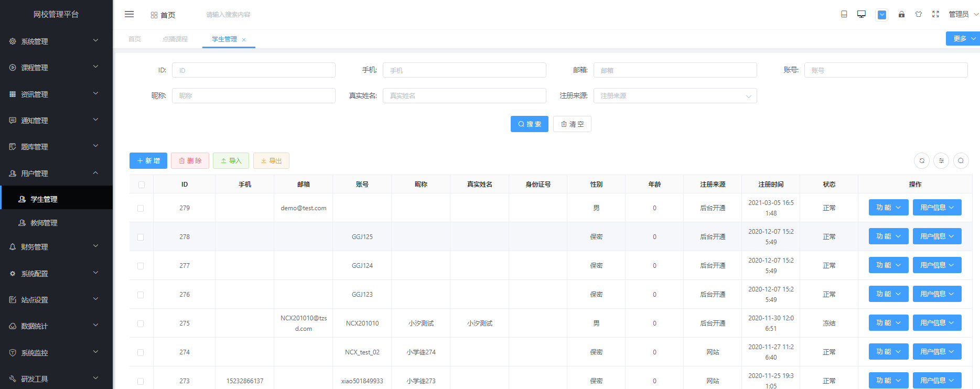Open 功能 dropdown for row 275

coord(888,323)
